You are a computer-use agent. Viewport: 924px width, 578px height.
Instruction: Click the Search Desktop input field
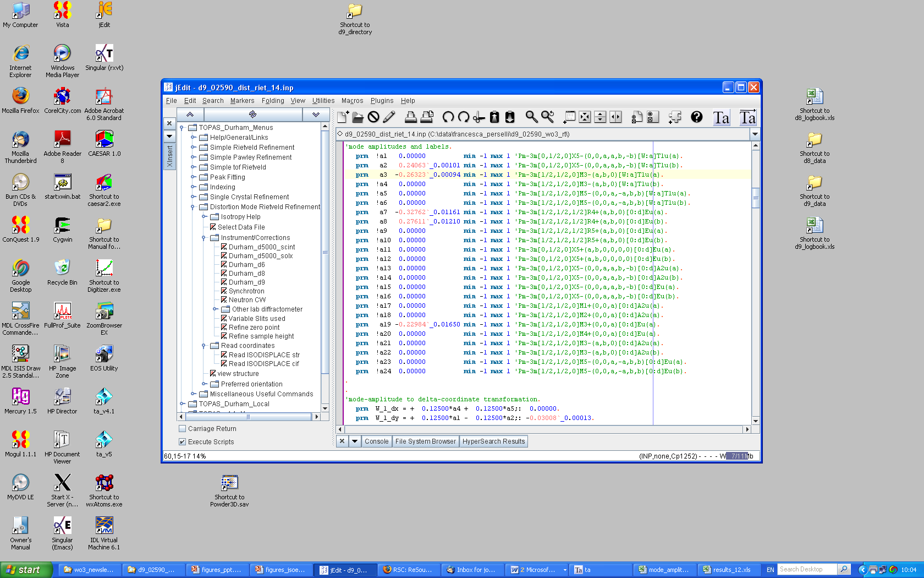click(x=807, y=569)
